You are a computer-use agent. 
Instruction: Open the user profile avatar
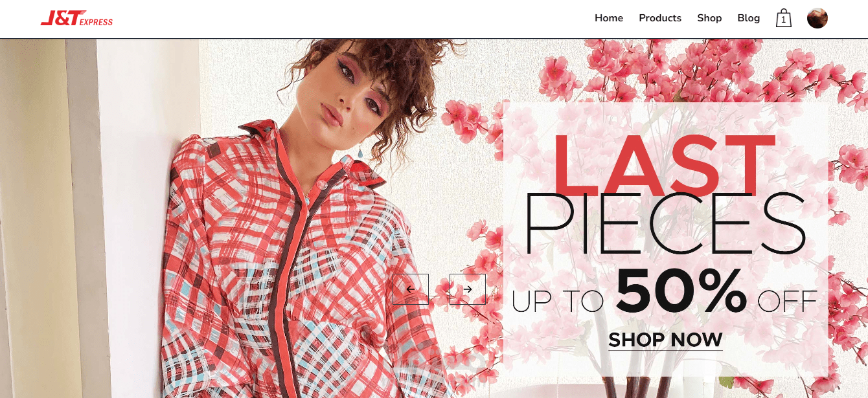point(817,18)
